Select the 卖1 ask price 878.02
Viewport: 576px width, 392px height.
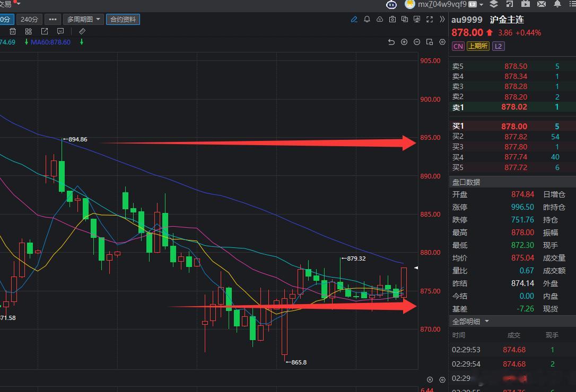pyautogui.click(x=514, y=107)
